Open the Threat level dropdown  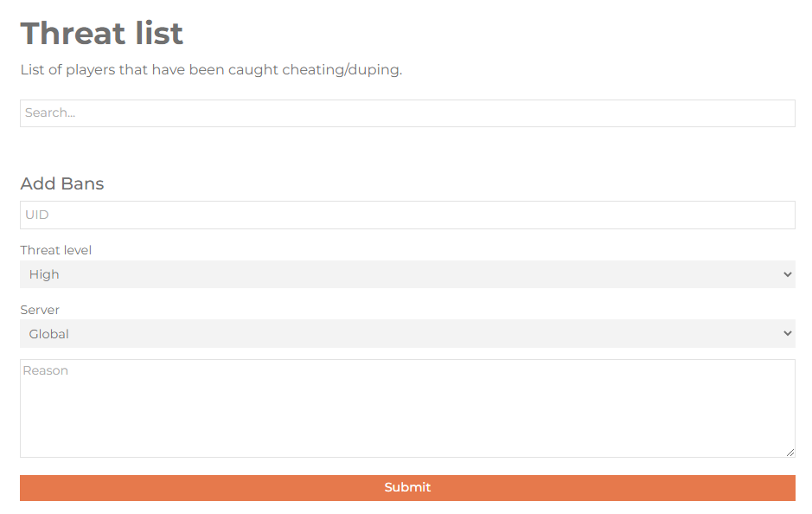coord(406,274)
